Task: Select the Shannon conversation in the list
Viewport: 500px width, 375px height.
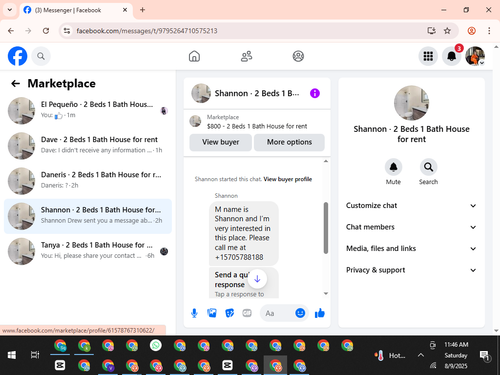Action: click(88, 216)
